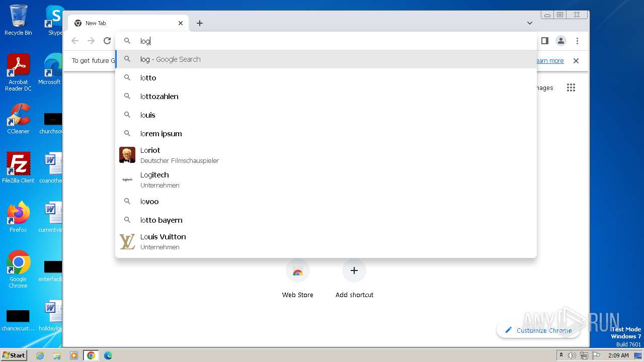
Task: Click the Loriot portrait thumbnail
Action: (127, 155)
